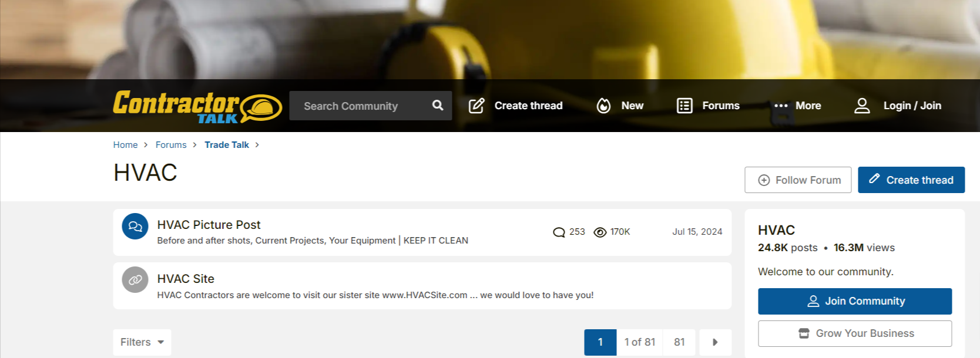The height and width of the screenshot is (358, 980).
Task: Click the user profile icon in navbar
Action: pyautogui.click(x=862, y=106)
